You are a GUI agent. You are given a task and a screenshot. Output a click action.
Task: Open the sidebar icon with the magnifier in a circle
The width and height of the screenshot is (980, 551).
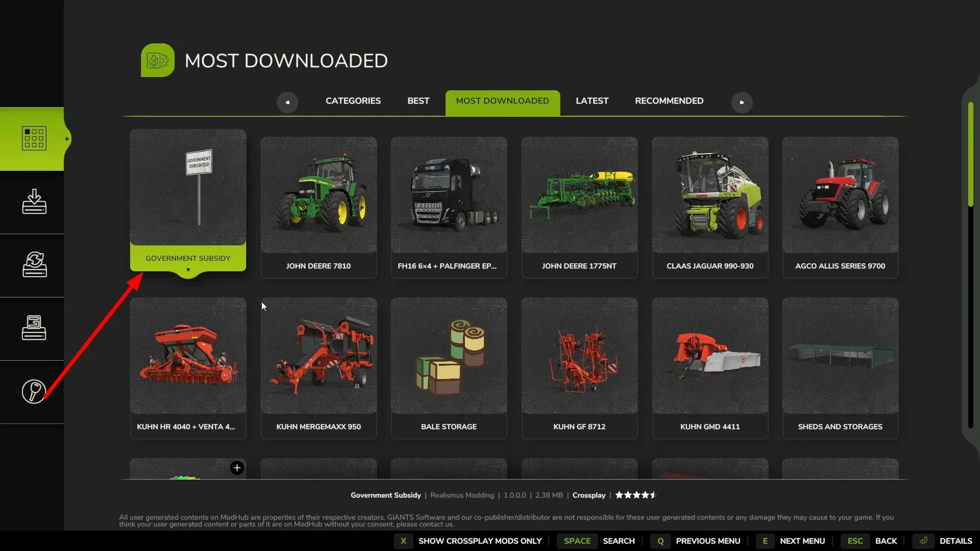[34, 392]
